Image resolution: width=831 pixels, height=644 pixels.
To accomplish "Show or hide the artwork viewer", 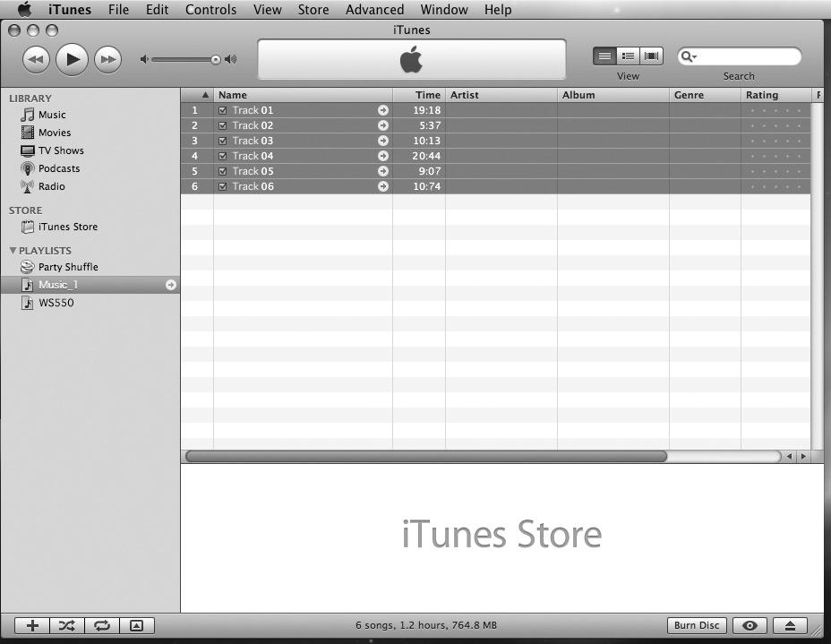I will tap(137, 626).
